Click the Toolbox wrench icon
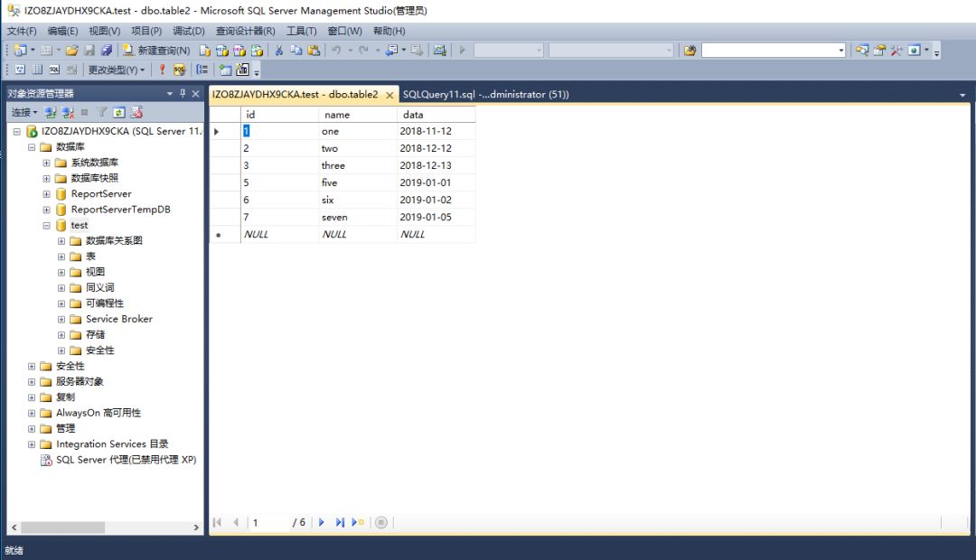The height and width of the screenshot is (560, 976). point(896,51)
